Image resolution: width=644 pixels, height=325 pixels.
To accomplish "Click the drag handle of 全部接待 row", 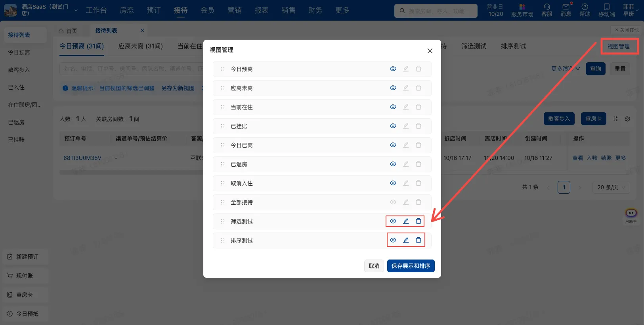I will coord(222,202).
